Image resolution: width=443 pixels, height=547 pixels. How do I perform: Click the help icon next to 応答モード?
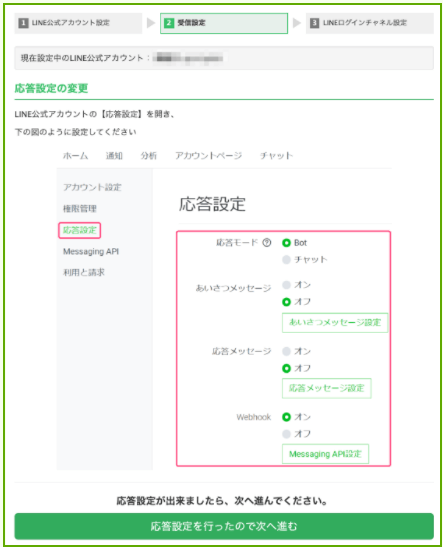point(266,242)
